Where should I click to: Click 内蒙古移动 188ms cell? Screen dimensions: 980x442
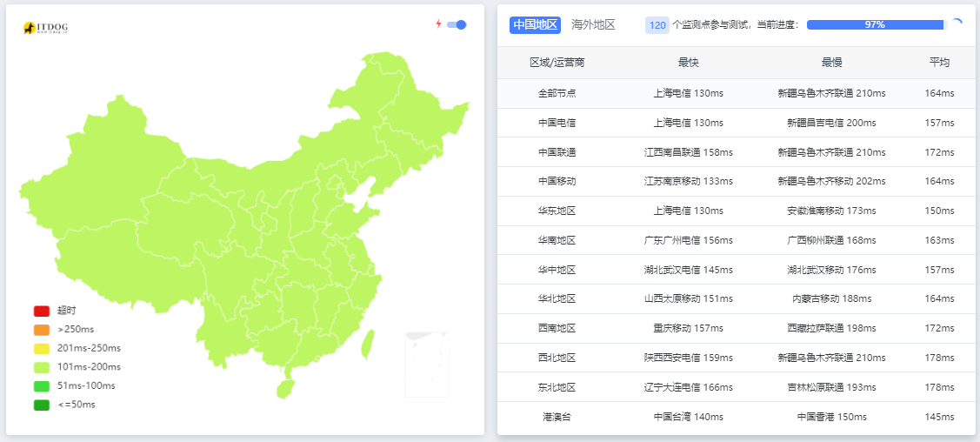(831, 298)
